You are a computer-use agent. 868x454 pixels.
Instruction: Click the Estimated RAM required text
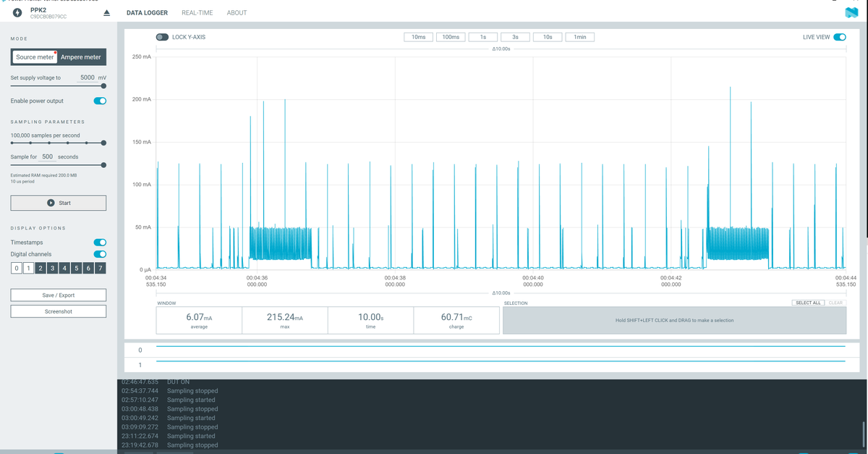43,175
